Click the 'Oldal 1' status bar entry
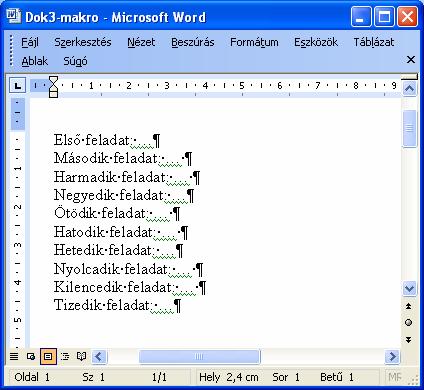This screenshot has height=390, width=424. click(32, 377)
